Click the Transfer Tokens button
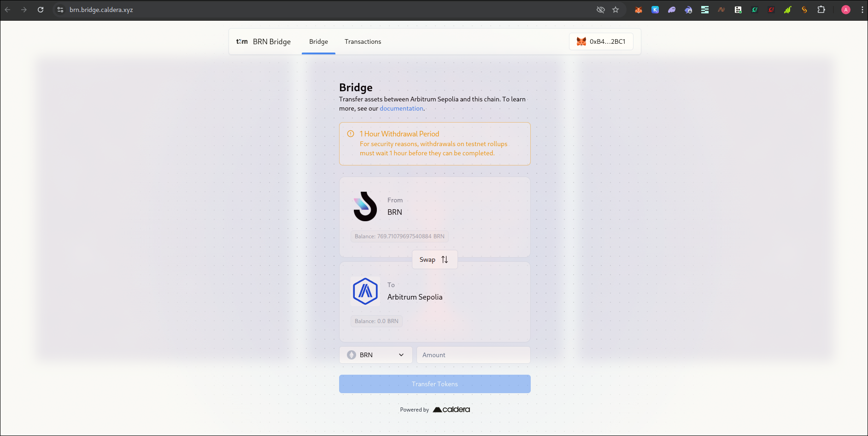 (x=435, y=384)
